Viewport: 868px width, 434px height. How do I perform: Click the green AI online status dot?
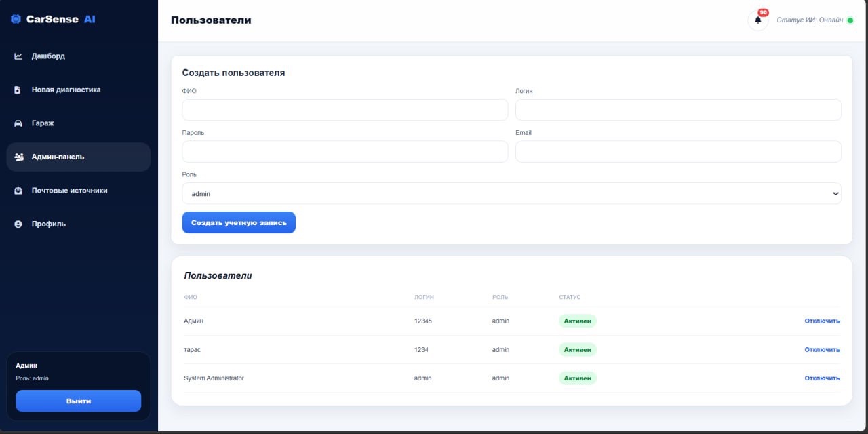[850, 20]
